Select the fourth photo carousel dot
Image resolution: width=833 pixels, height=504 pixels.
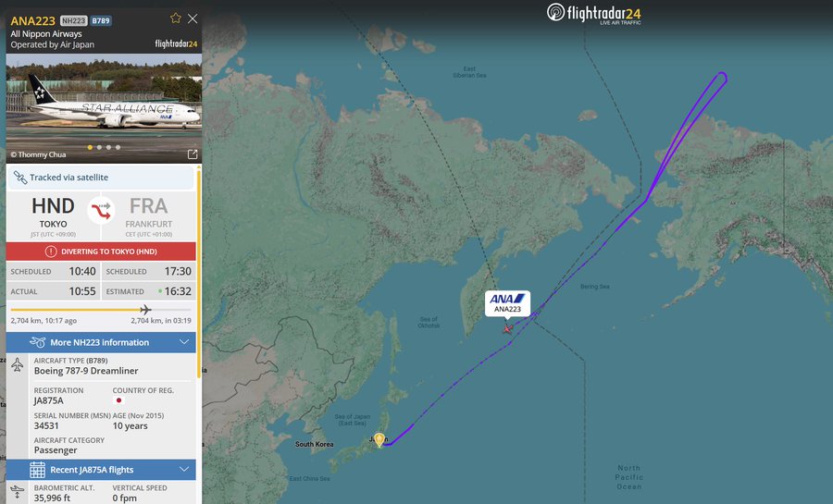(x=118, y=147)
